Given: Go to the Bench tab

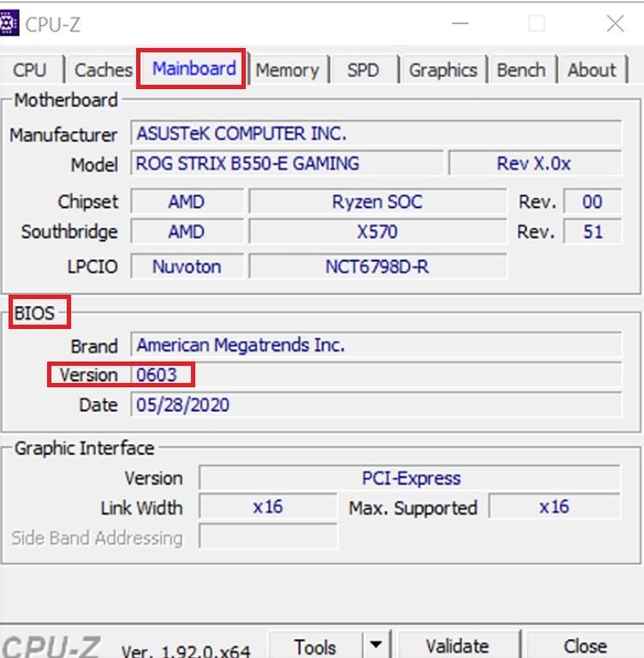Looking at the screenshot, I should [x=522, y=69].
